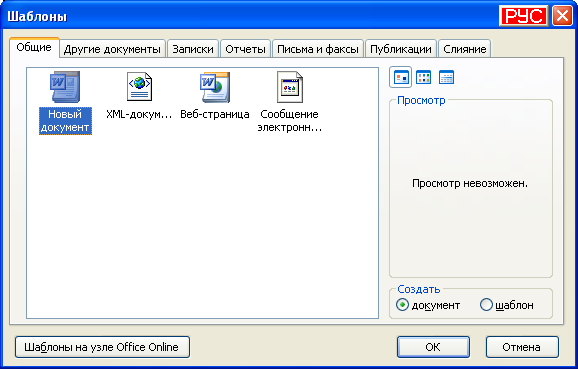Confirm with the ОК button
578x369 pixels.
[x=433, y=347]
